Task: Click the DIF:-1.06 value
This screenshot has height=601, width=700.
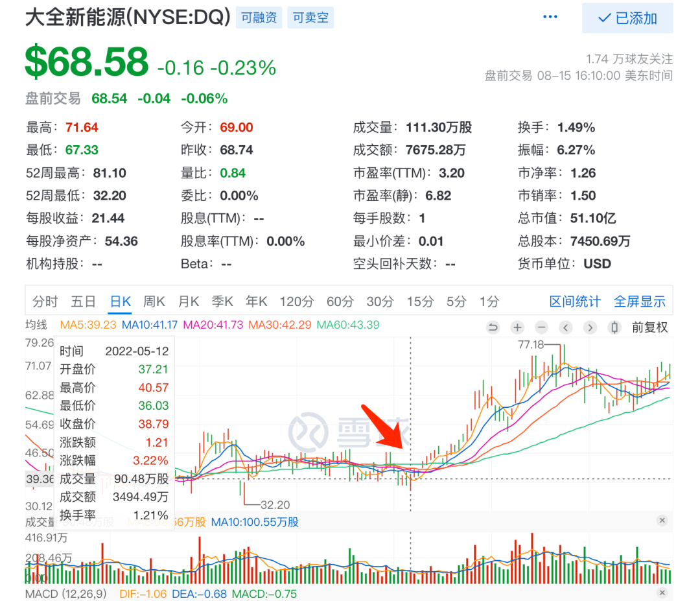Action: pyautogui.click(x=143, y=594)
